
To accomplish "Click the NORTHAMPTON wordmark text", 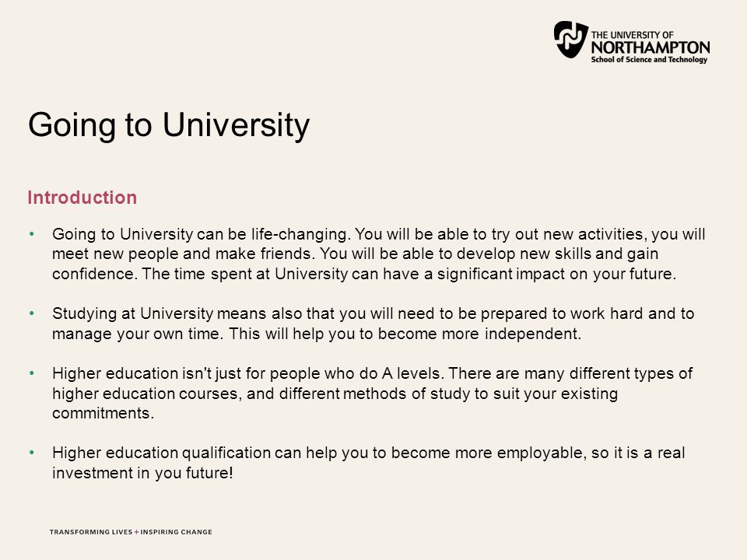I will coord(651,47).
